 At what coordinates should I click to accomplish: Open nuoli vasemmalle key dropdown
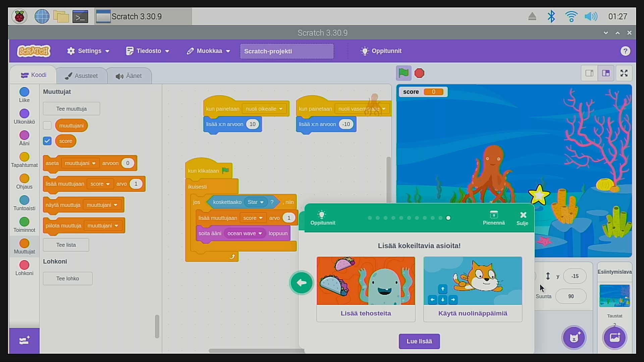point(362,109)
